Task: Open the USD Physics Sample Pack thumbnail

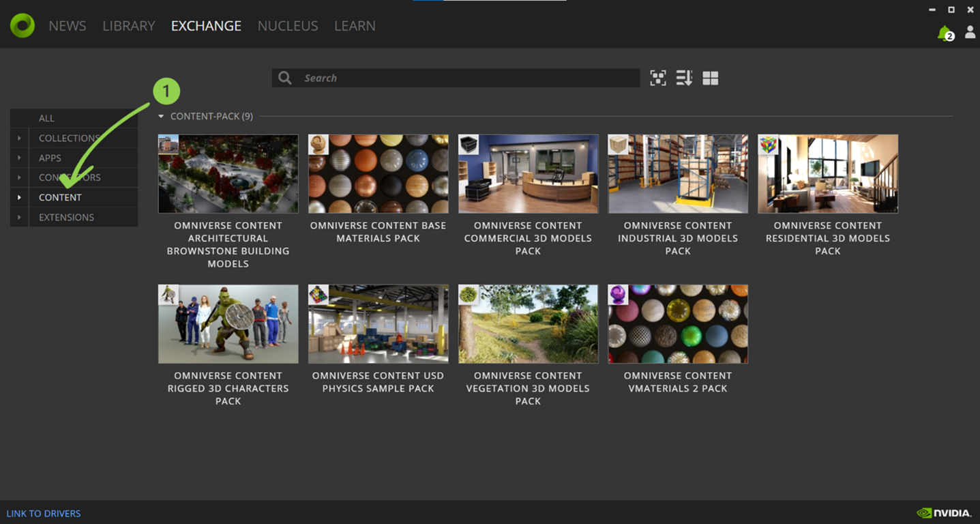Action: [378, 324]
